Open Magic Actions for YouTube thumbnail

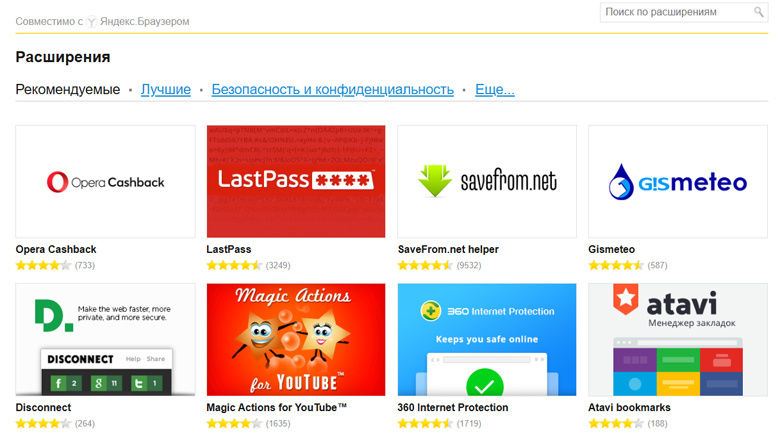pos(296,339)
